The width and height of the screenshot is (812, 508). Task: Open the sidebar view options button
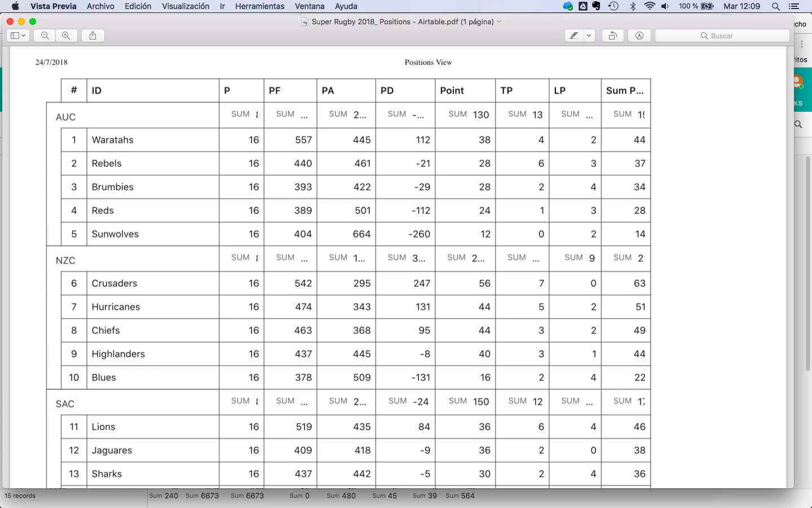tap(18, 36)
